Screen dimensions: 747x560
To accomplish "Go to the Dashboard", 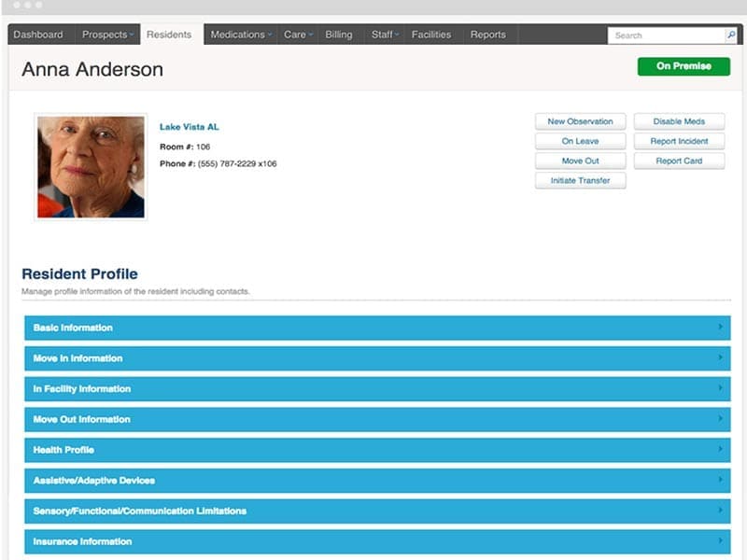I will click(x=38, y=34).
